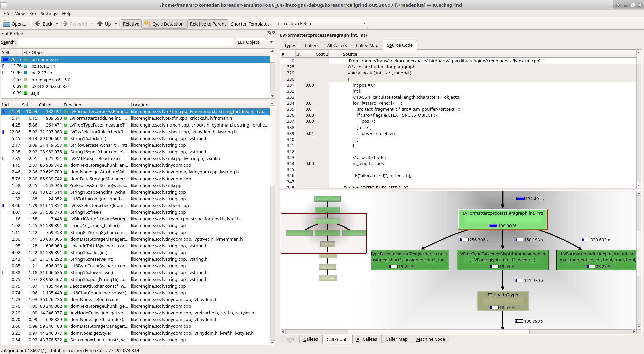Open the Forward history dropdown arrow
The image size is (644, 354).
tap(92, 24)
